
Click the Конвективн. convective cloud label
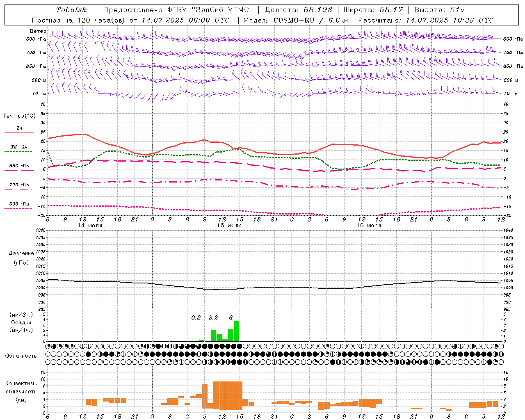click(x=21, y=383)
